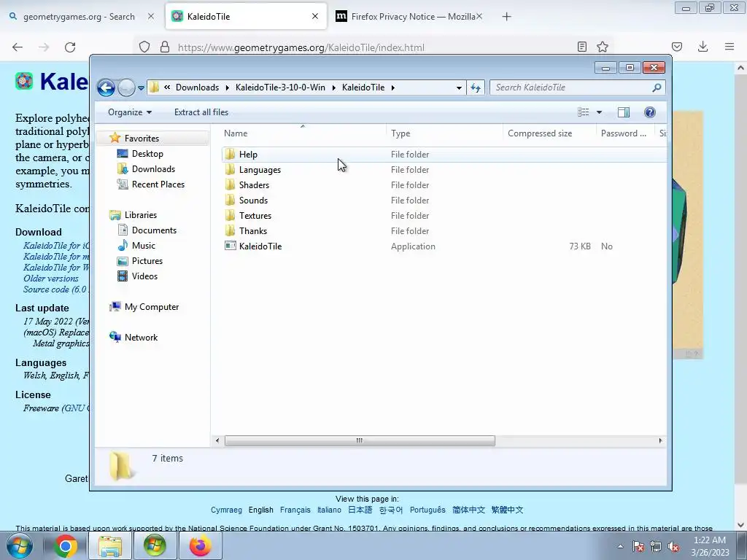Click My Computer in the navigation pane
Screen dimensions: 747x560
(152, 307)
